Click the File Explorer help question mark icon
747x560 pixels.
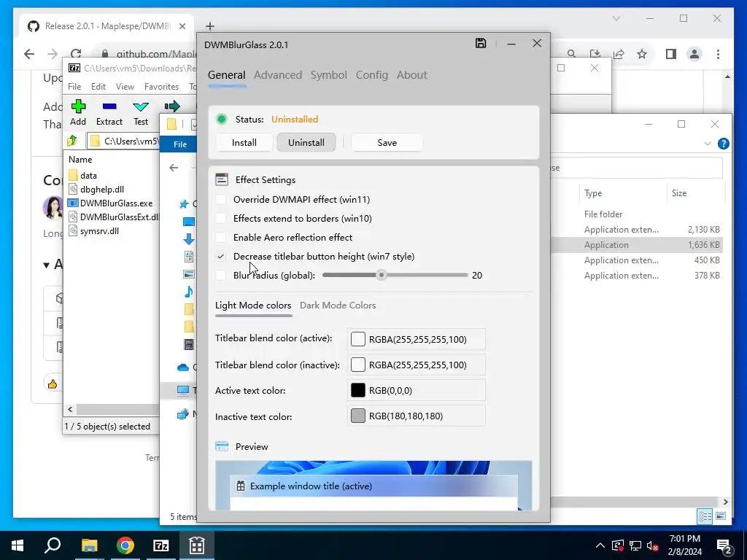(x=723, y=144)
